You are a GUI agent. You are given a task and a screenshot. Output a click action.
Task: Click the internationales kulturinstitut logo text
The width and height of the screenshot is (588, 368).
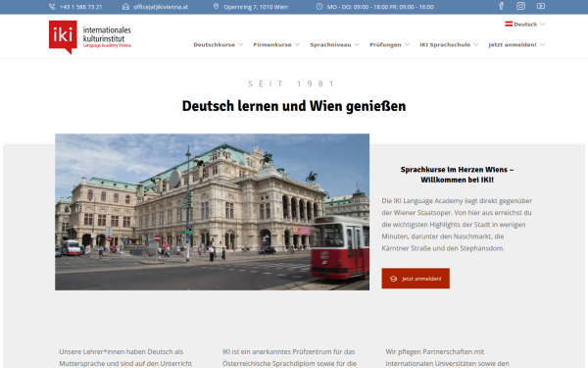[107, 37]
